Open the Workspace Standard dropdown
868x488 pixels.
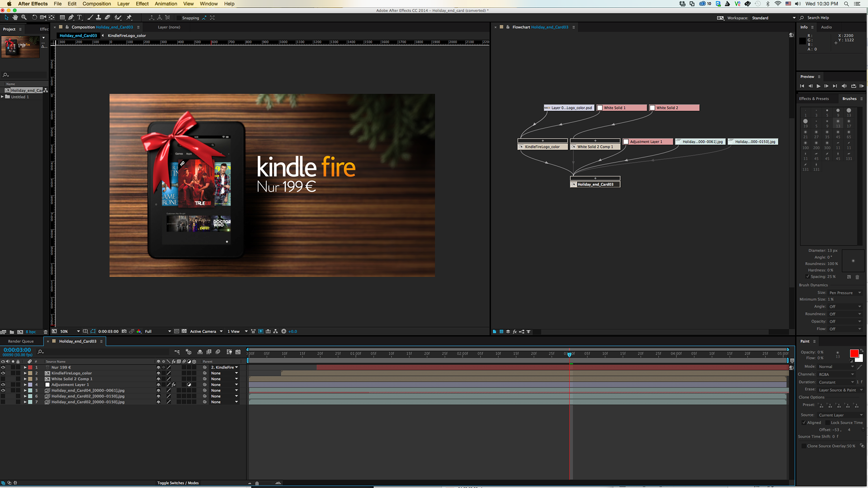coord(774,18)
